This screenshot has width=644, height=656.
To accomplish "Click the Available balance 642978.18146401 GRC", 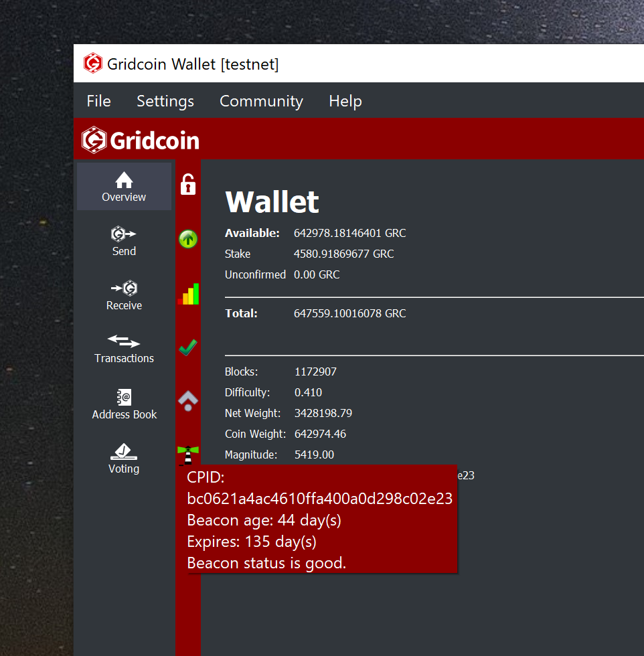I will [x=350, y=233].
